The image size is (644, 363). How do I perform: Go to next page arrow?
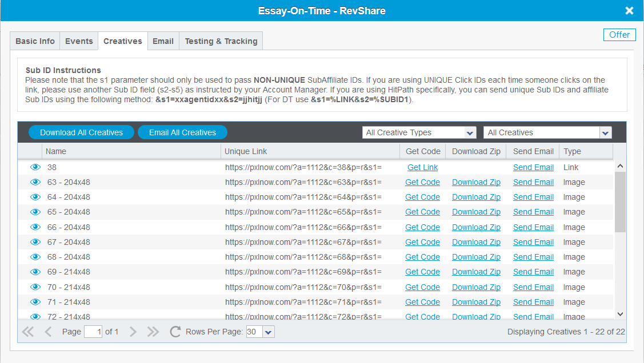coord(133,332)
